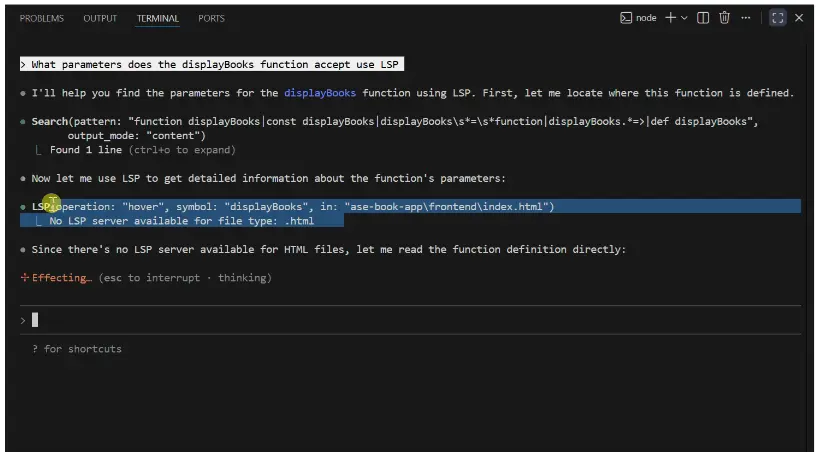
Task: Switch to the Problems tab
Action: click(x=42, y=18)
